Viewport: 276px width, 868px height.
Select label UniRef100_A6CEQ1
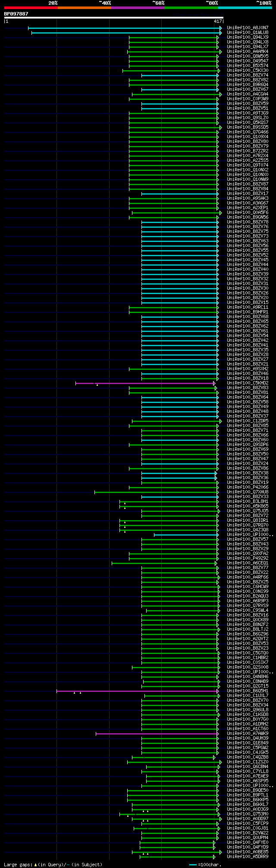[248, 563]
